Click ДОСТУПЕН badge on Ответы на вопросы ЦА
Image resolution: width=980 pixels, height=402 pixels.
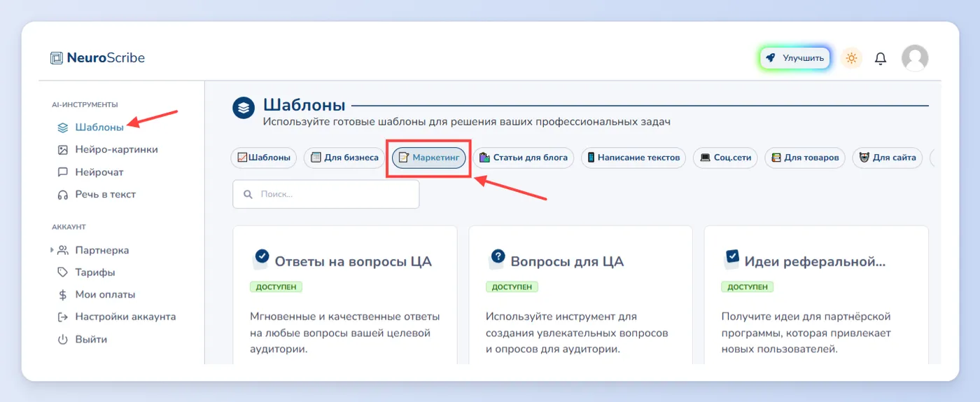tap(276, 287)
